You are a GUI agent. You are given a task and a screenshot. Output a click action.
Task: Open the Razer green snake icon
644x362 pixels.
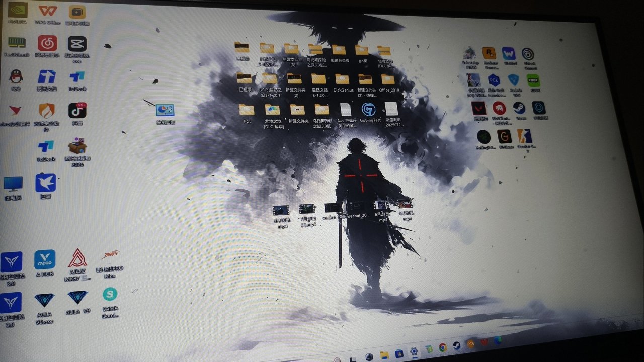click(484, 136)
